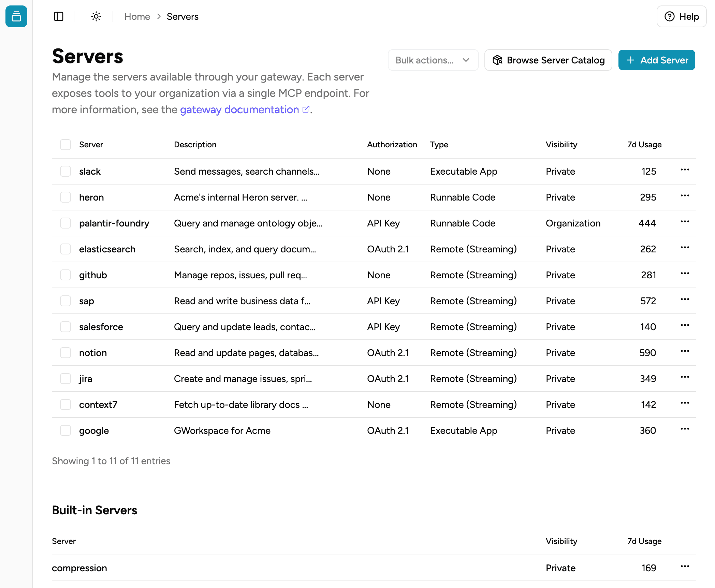This screenshot has height=588, width=715.
Task: Open the slack row's ellipsis actions menu
Action: click(x=685, y=171)
